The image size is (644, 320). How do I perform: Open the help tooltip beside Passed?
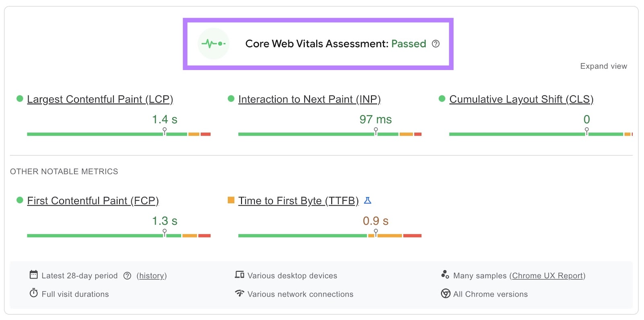pyautogui.click(x=436, y=43)
